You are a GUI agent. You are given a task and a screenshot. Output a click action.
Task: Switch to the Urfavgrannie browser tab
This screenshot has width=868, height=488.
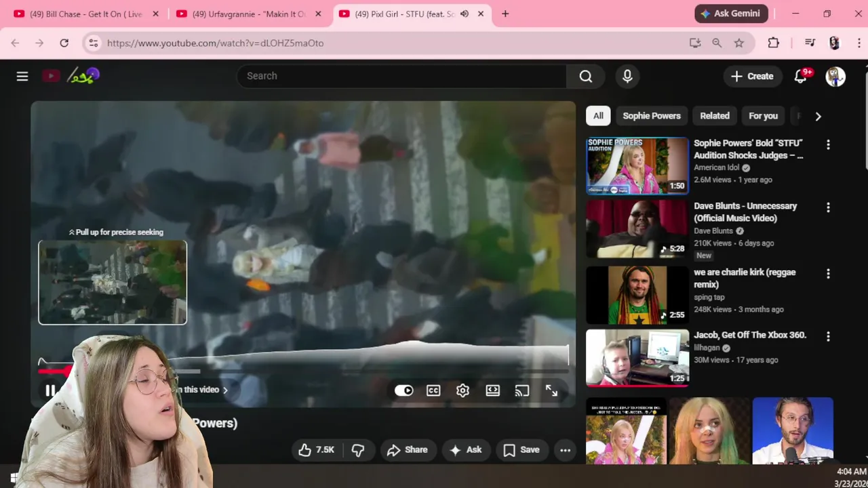coord(248,14)
